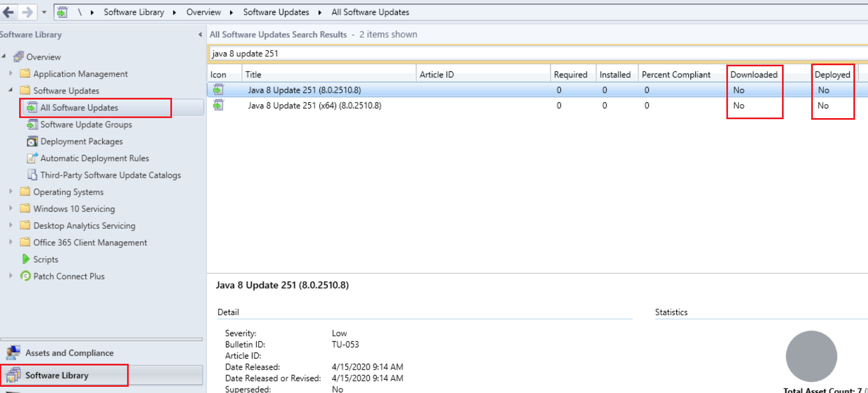868x393 pixels.
Task: Expand the Operating Systems folder
Action: click(x=11, y=192)
